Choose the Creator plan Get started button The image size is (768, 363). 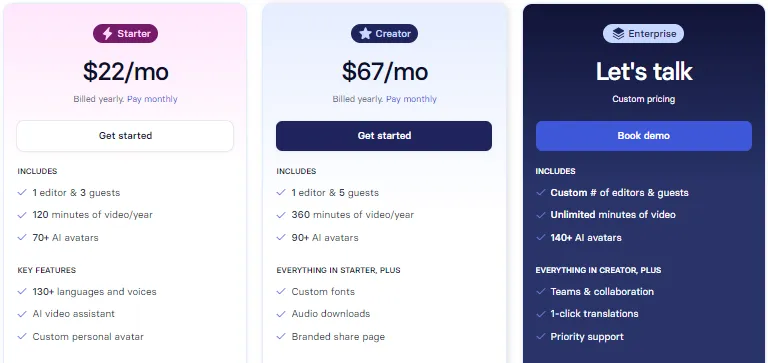[384, 136]
